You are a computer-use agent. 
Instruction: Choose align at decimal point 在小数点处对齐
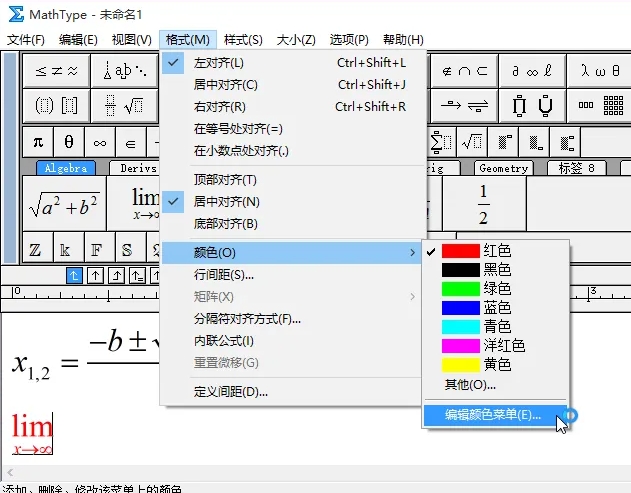[x=293, y=151]
